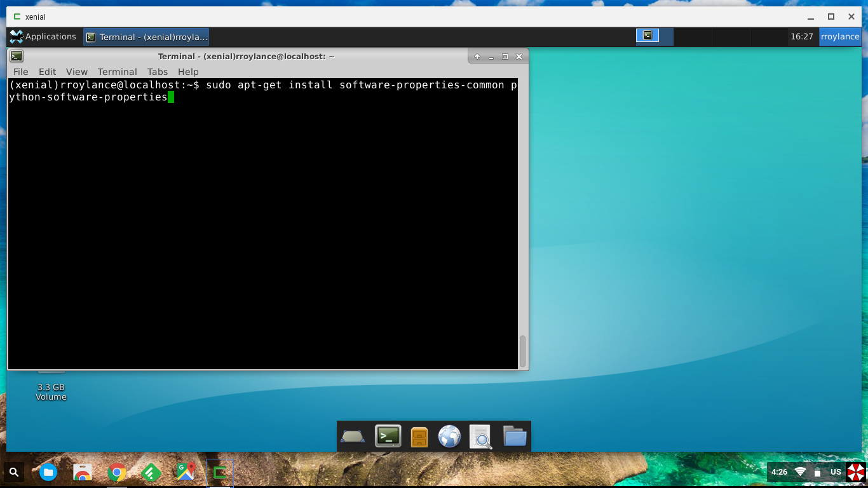Launch Google Chrome from the shelf
868x488 pixels.
coord(116,472)
